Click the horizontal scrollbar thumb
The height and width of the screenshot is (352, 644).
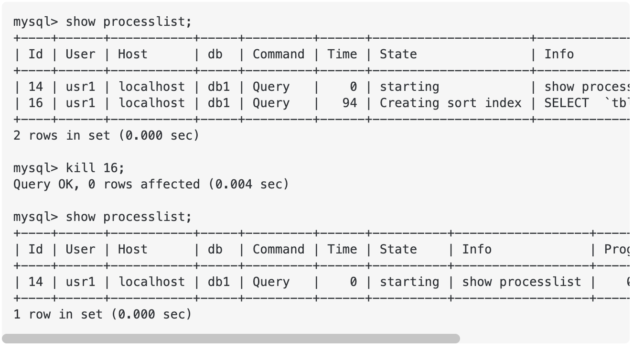coord(231,339)
